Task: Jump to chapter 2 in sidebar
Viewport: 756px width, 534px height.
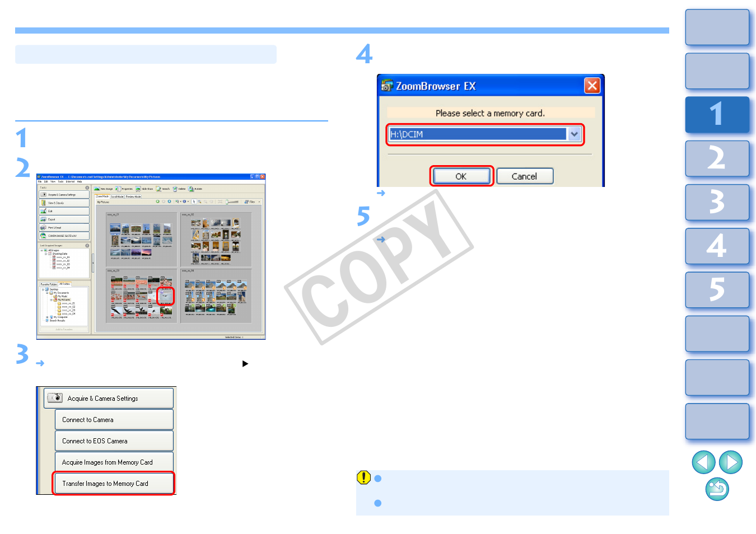Action: pyautogui.click(x=717, y=158)
